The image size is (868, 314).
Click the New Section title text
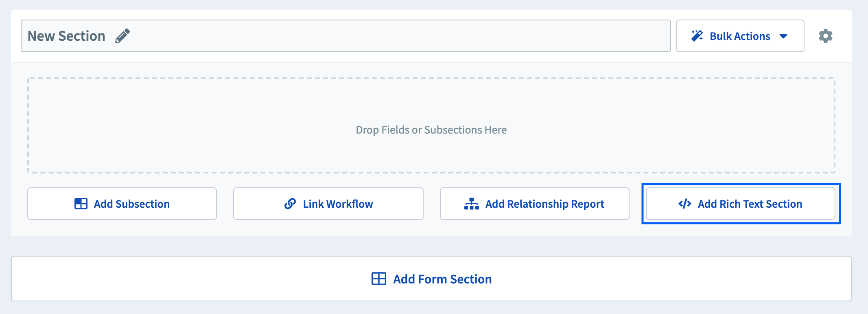[x=66, y=36]
